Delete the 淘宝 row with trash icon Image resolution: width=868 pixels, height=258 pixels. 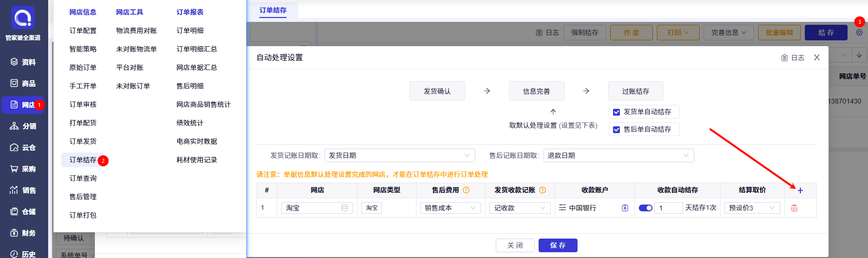click(x=794, y=208)
